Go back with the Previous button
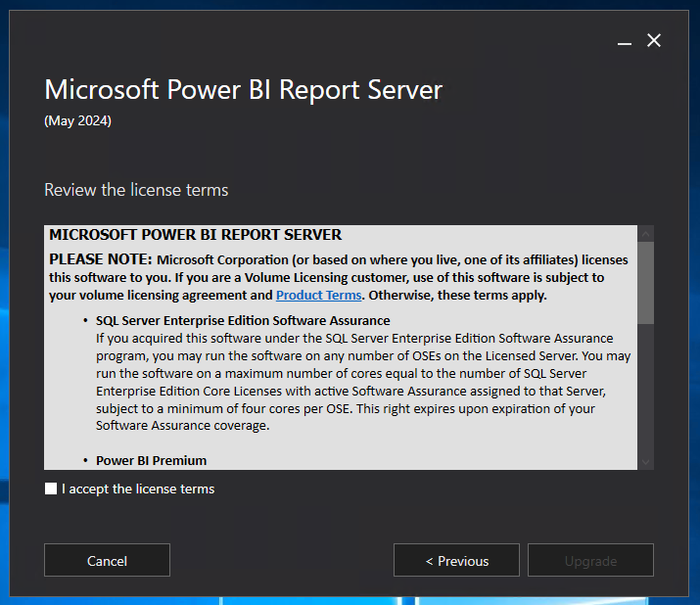This screenshot has height=605, width=700. tap(456, 560)
